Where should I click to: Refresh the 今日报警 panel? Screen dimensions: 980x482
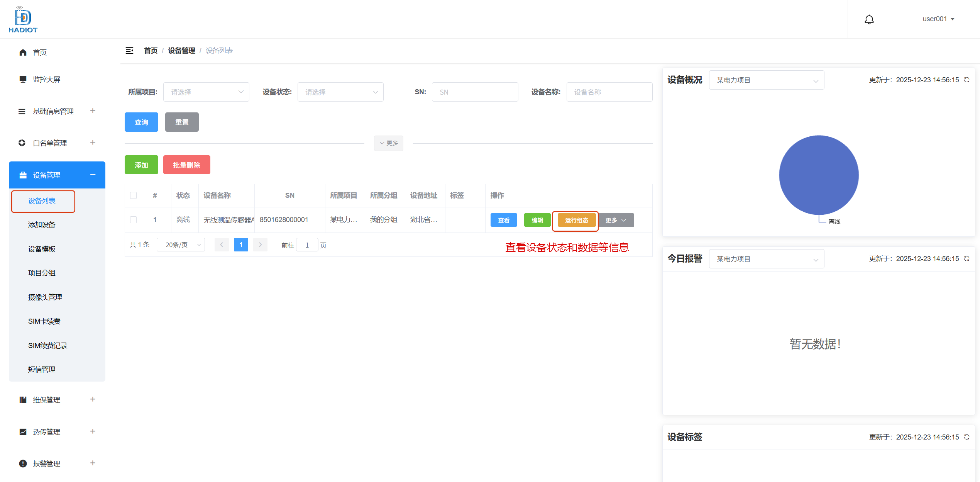[x=966, y=258]
